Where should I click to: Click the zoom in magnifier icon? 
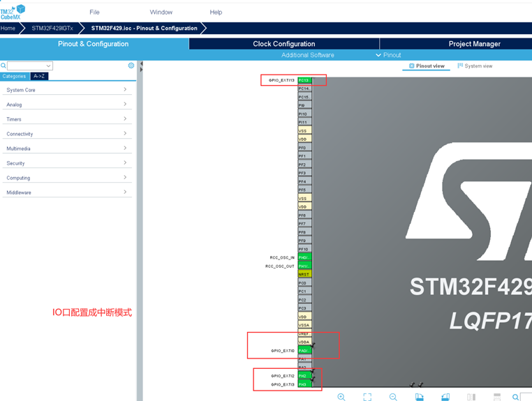(x=341, y=397)
